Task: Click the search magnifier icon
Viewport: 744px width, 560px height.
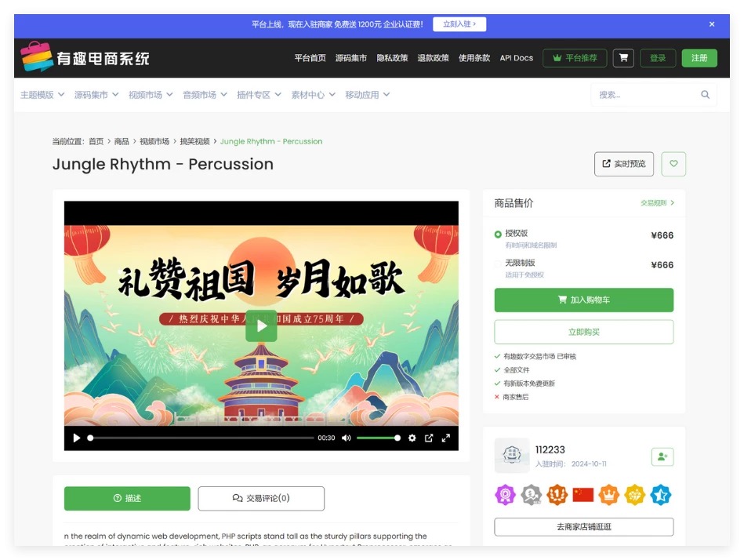Action: coord(705,95)
